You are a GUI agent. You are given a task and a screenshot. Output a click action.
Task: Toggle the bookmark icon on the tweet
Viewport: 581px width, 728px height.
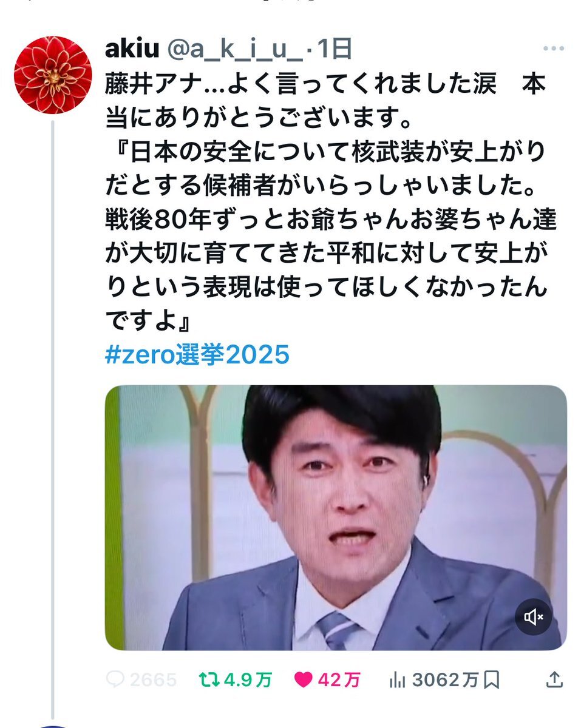click(x=492, y=681)
